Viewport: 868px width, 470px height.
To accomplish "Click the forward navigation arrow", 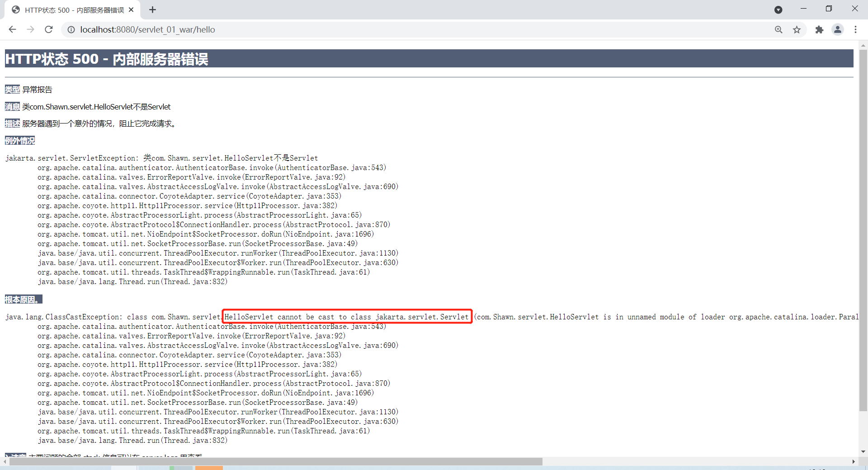I will click(x=30, y=29).
